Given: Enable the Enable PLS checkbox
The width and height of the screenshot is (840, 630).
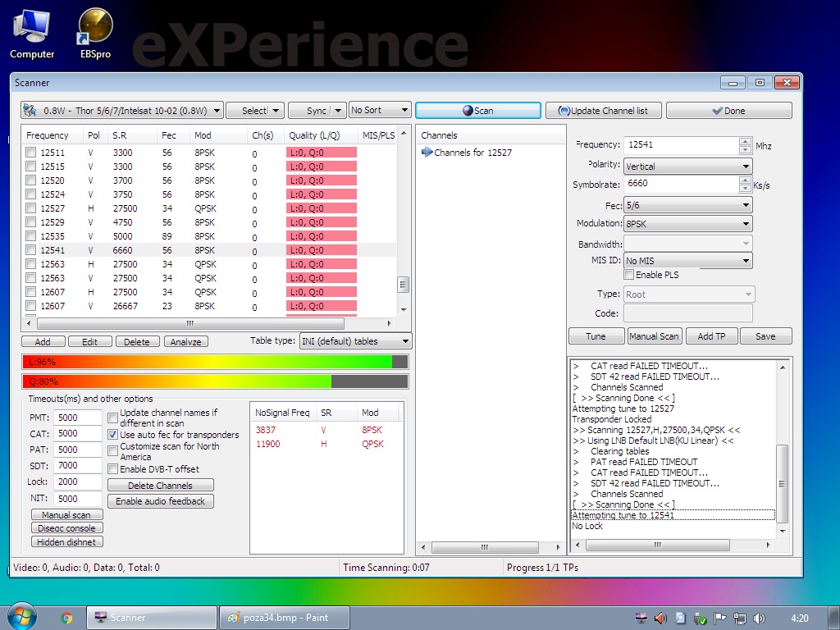Looking at the screenshot, I should click(629, 274).
